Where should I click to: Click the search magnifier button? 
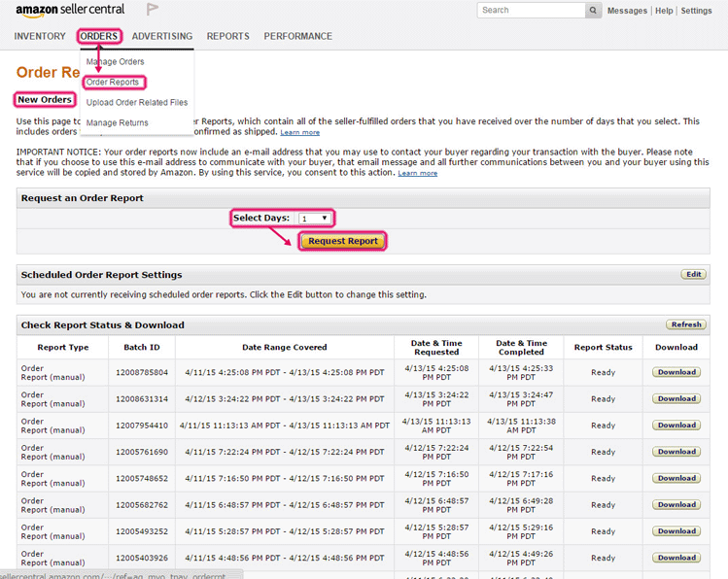[x=593, y=11]
